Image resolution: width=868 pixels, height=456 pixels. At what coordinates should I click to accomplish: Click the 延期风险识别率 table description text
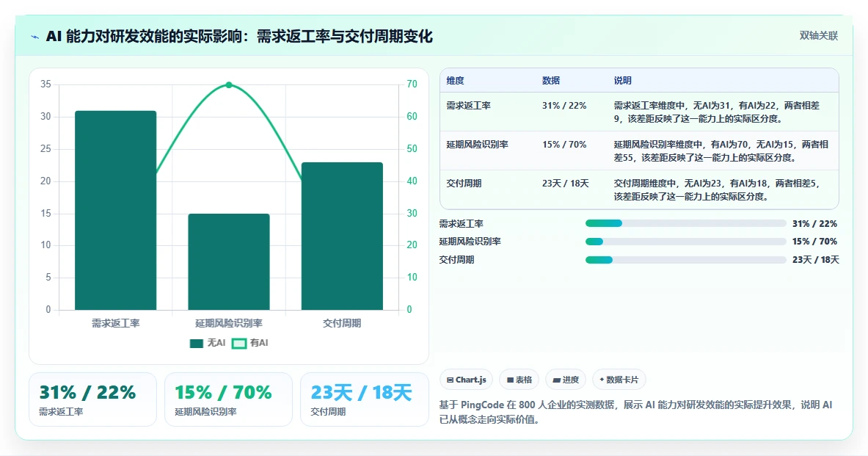[x=721, y=151]
